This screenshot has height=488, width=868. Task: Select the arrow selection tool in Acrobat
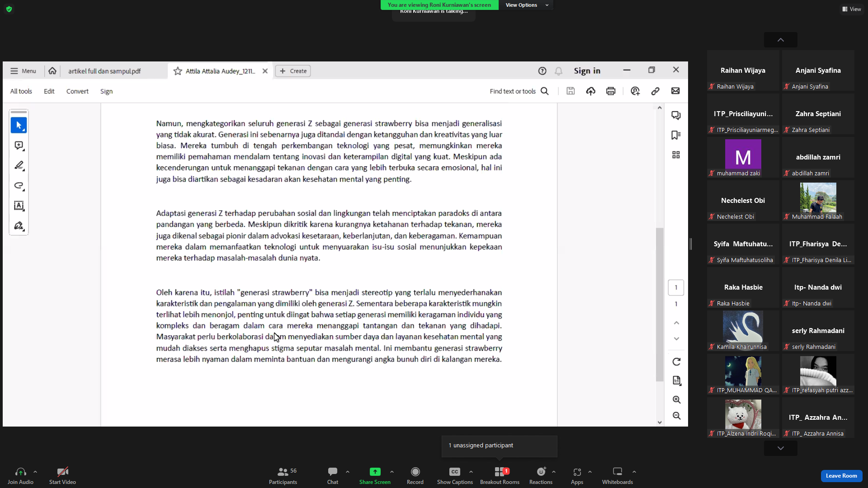tap(19, 125)
